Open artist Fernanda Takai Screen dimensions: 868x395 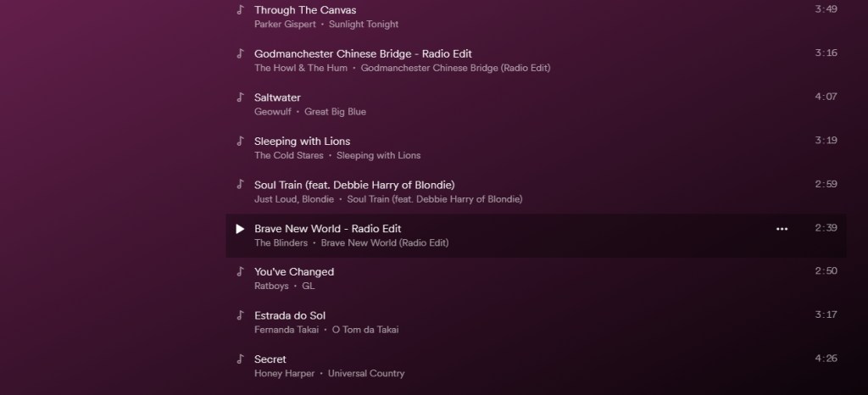[x=287, y=330]
